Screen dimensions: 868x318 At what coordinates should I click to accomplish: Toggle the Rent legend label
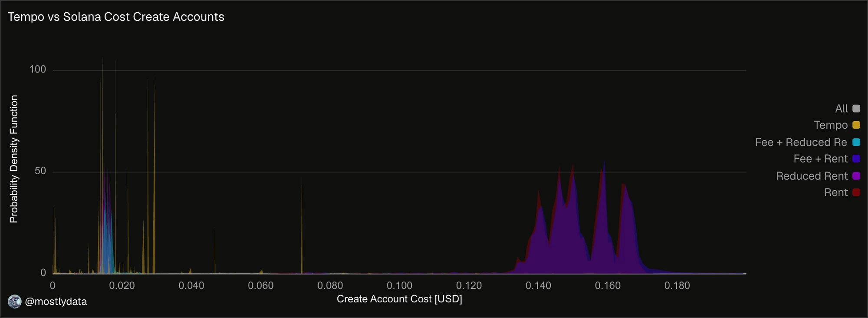836,192
